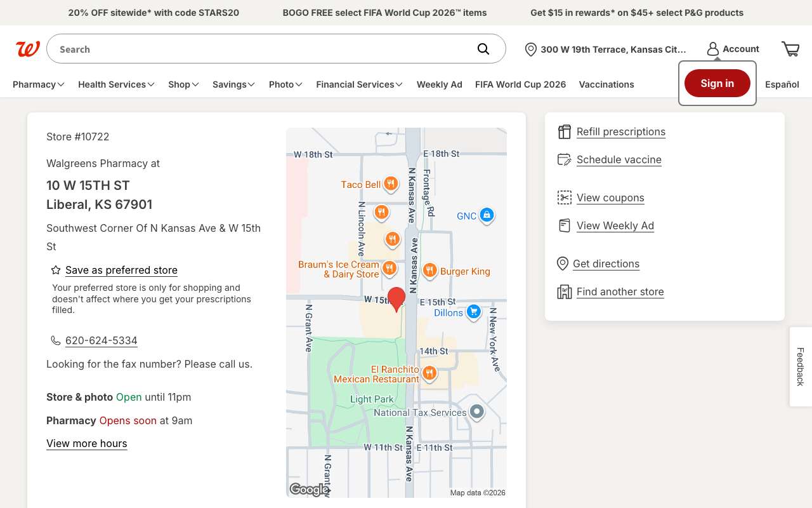The height and width of the screenshot is (508, 812).
Task: Click the GNC store map icon
Action: [487, 215]
